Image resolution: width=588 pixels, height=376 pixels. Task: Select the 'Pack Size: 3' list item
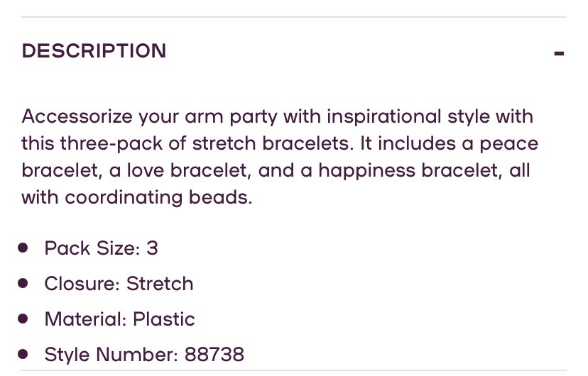(101, 248)
